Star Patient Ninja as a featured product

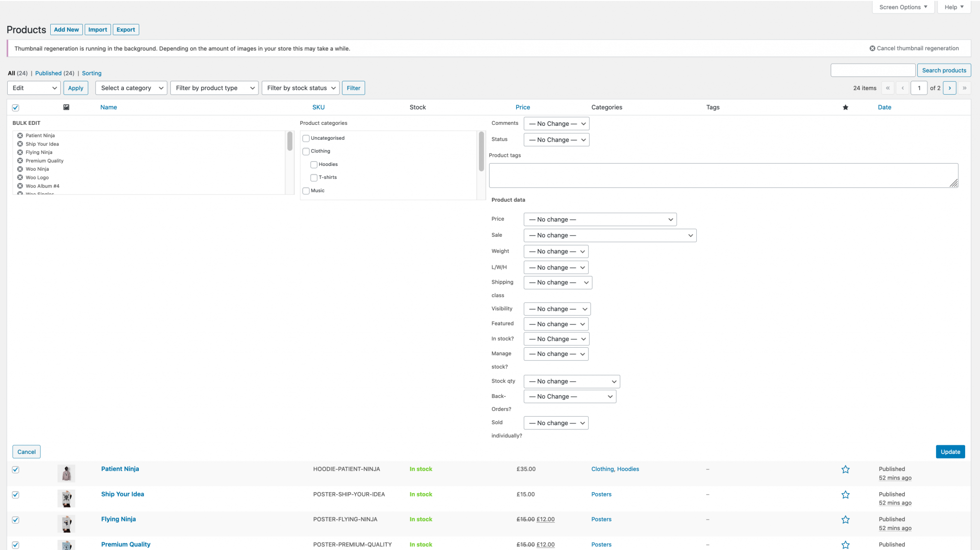(x=845, y=469)
